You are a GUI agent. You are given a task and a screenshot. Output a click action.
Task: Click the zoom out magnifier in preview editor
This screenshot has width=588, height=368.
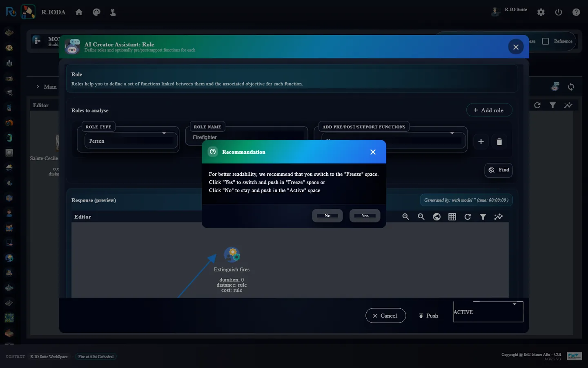(421, 217)
